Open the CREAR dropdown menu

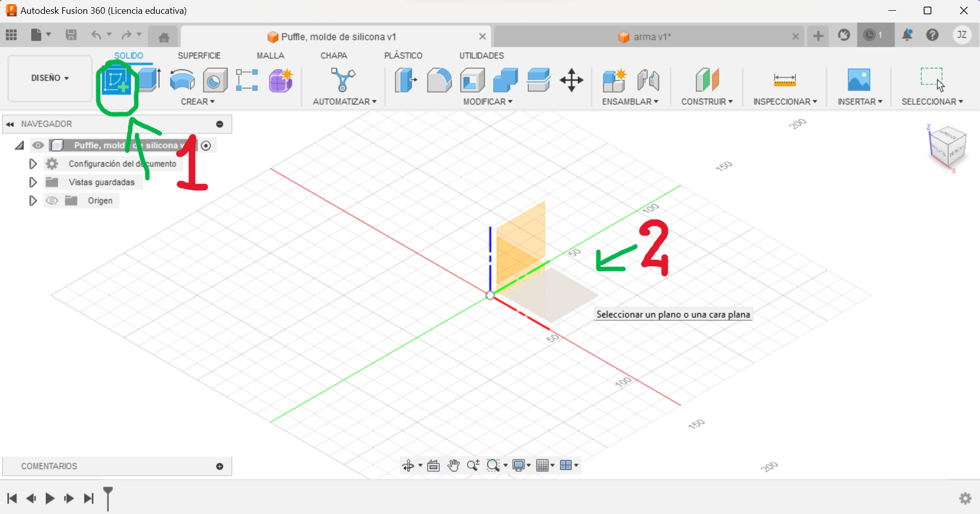click(198, 102)
